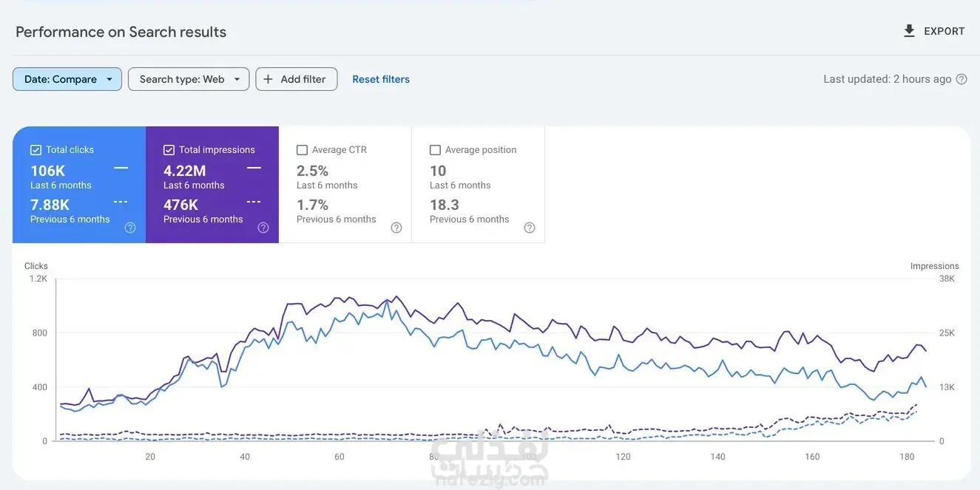
Task: Click dashed line legend in Total impressions card
Action: pos(254,202)
